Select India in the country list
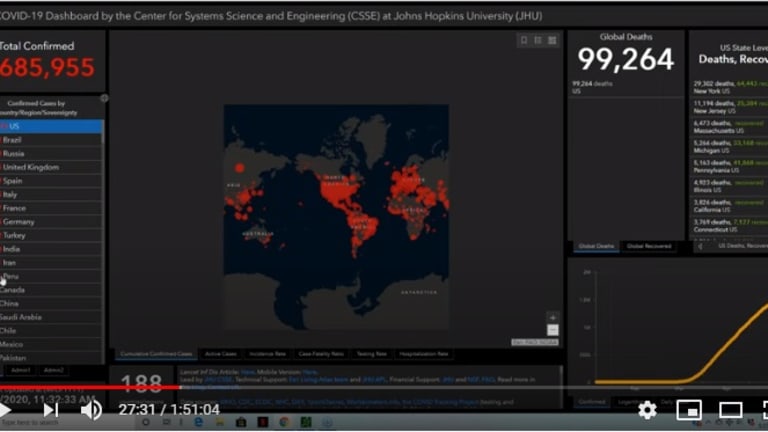The image size is (768, 432). click(x=51, y=249)
